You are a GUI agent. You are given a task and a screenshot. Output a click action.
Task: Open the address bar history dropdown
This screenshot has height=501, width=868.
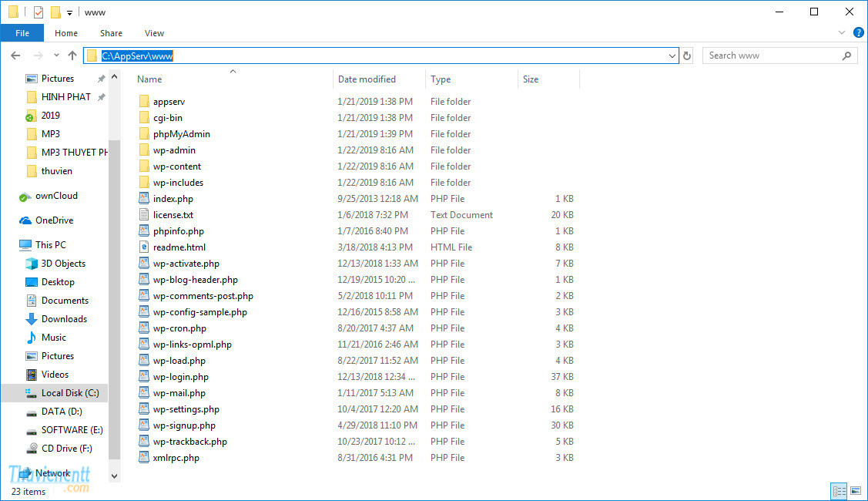tap(672, 55)
